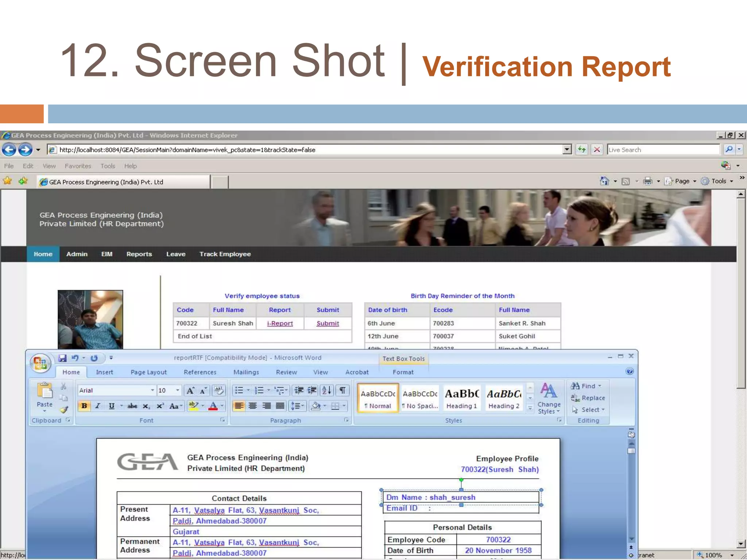Click the i-Report link for Suresh Shah
Screen dimensions: 747x560
tap(280, 323)
